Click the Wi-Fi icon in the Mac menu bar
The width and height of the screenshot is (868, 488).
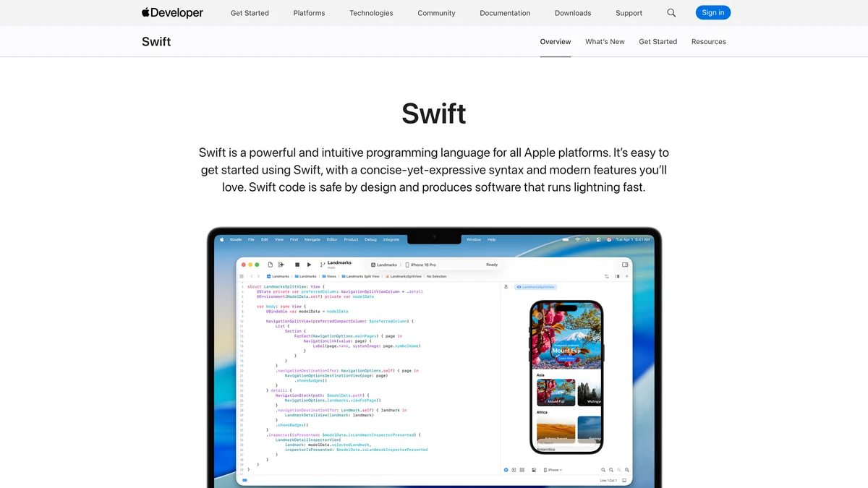click(x=577, y=239)
